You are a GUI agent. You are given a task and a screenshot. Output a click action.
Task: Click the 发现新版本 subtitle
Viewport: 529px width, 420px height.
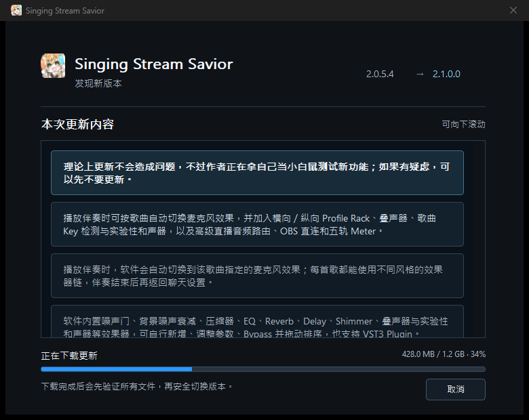coord(98,83)
